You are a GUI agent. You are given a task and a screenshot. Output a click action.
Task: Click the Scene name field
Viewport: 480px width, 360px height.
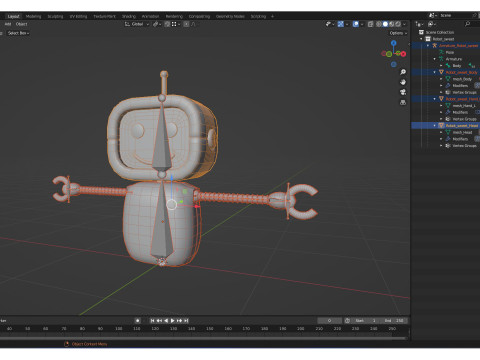[455, 15]
